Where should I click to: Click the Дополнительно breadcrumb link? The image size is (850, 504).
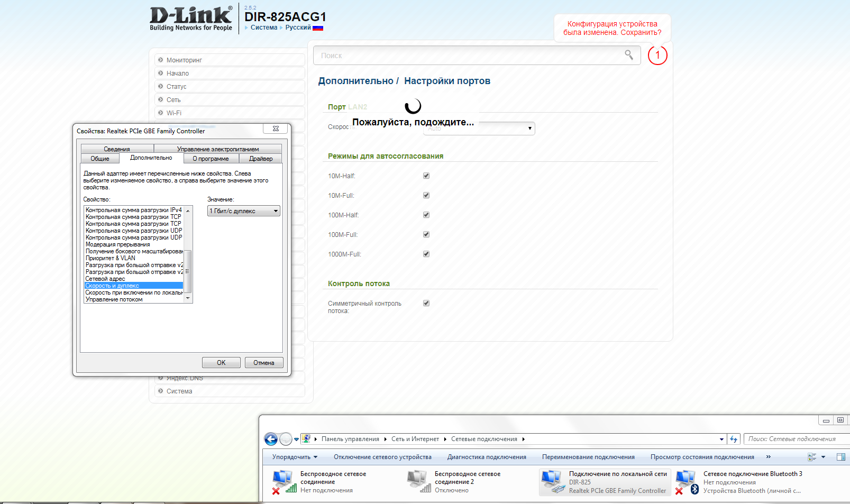coord(356,81)
